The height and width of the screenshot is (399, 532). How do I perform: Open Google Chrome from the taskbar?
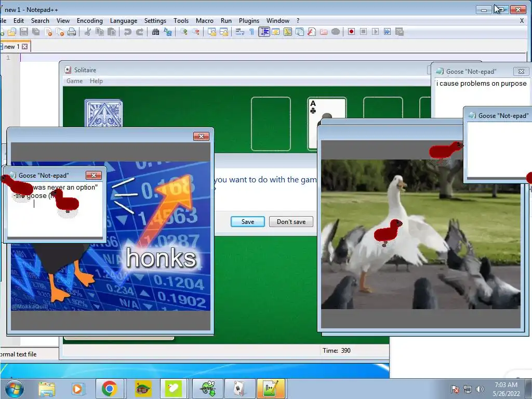point(109,389)
